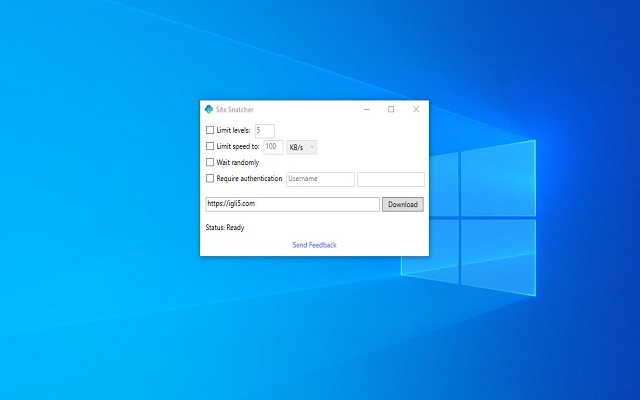Viewport: 640px width, 400px height.
Task: Close the Site Snatcher window
Action: click(416, 109)
